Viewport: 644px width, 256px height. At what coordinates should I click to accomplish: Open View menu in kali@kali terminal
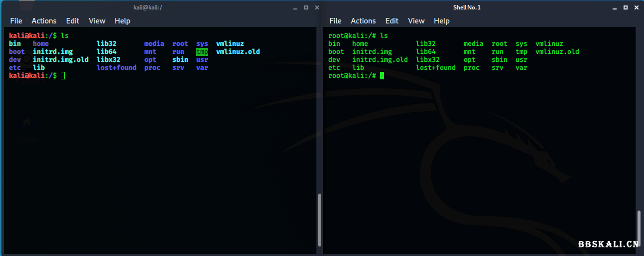click(x=97, y=20)
